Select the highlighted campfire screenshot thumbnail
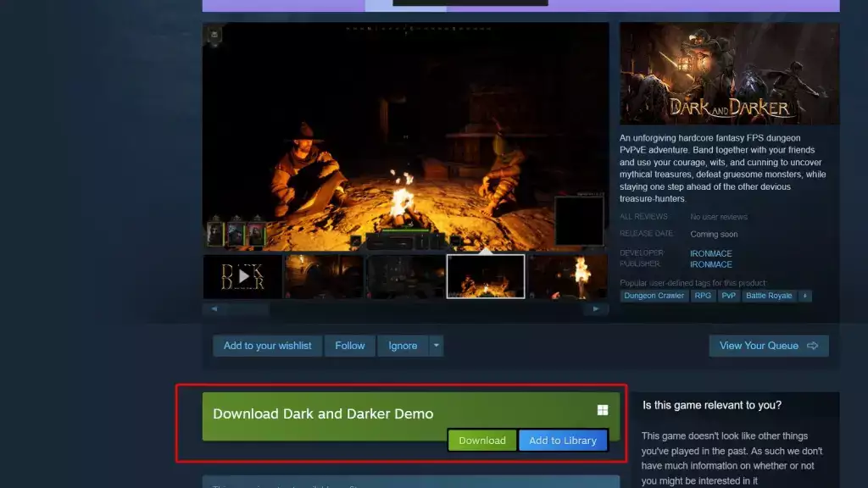This screenshot has width=868, height=488. [x=486, y=276]
